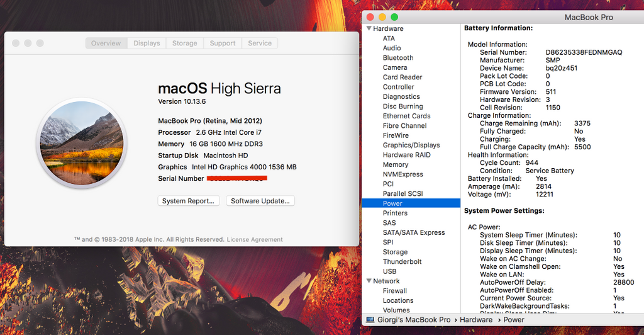Select Firewall under Network
Viewport: 644px width, 335px height.
point(395,291)
